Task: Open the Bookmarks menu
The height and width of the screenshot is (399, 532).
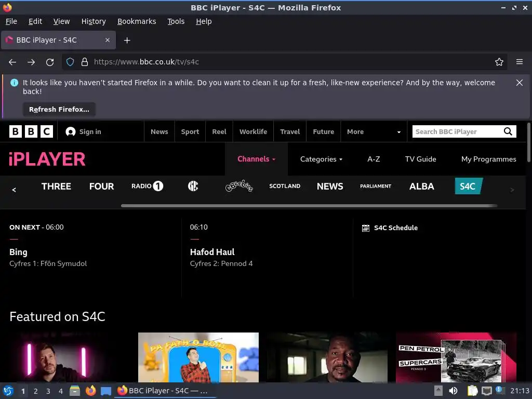Action: tap(137, 21)
